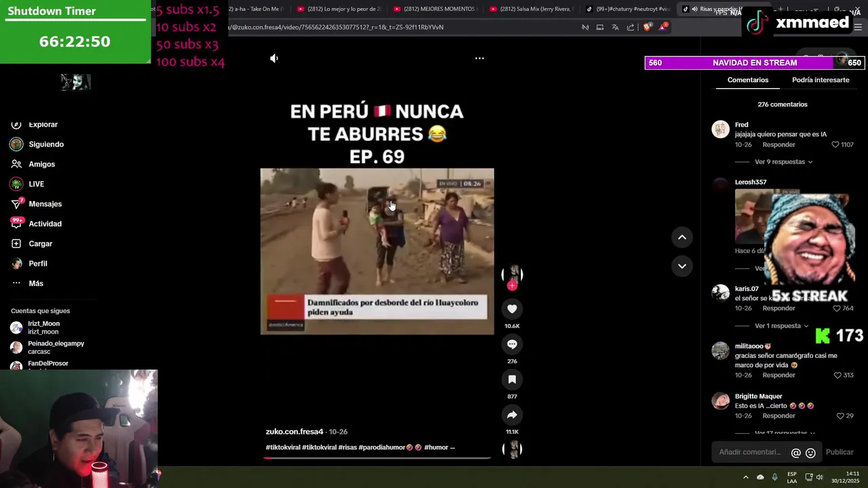The height and width of the screenshot is (488, 868).
Task: Share the video using the arrow icon
Action: pyautogui.click(x=512, y=415)
